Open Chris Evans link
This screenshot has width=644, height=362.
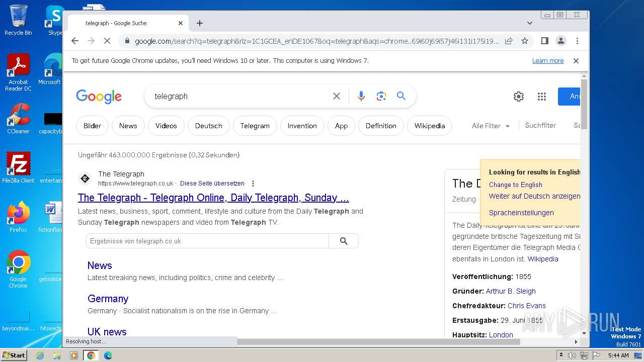[527, 306]
